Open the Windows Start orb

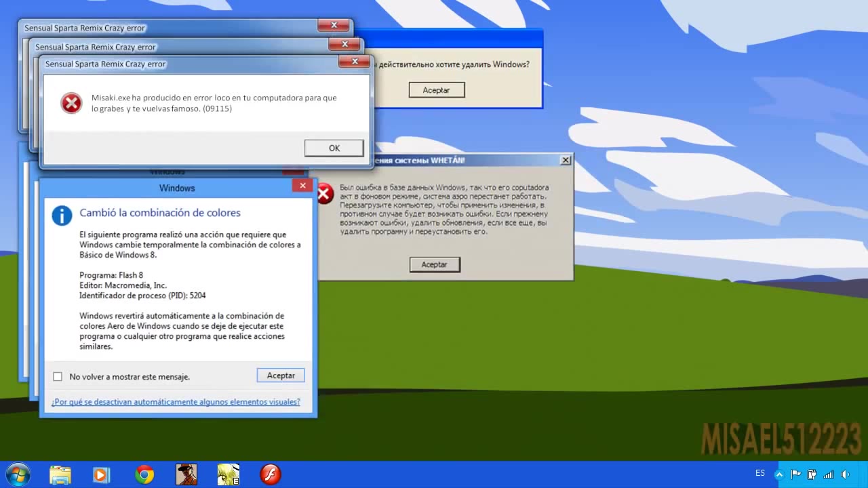tap(17, 474)
